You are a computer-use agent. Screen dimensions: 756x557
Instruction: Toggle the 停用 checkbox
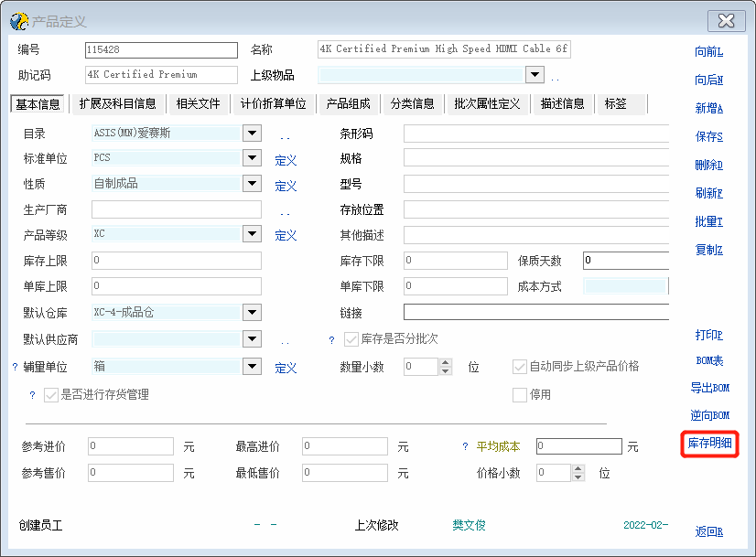519,395
